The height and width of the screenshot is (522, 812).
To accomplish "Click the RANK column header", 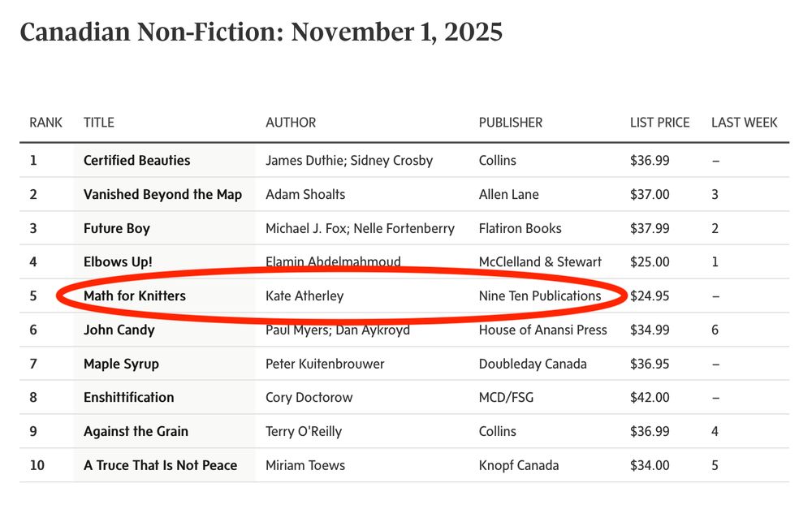I will [46, 123].
